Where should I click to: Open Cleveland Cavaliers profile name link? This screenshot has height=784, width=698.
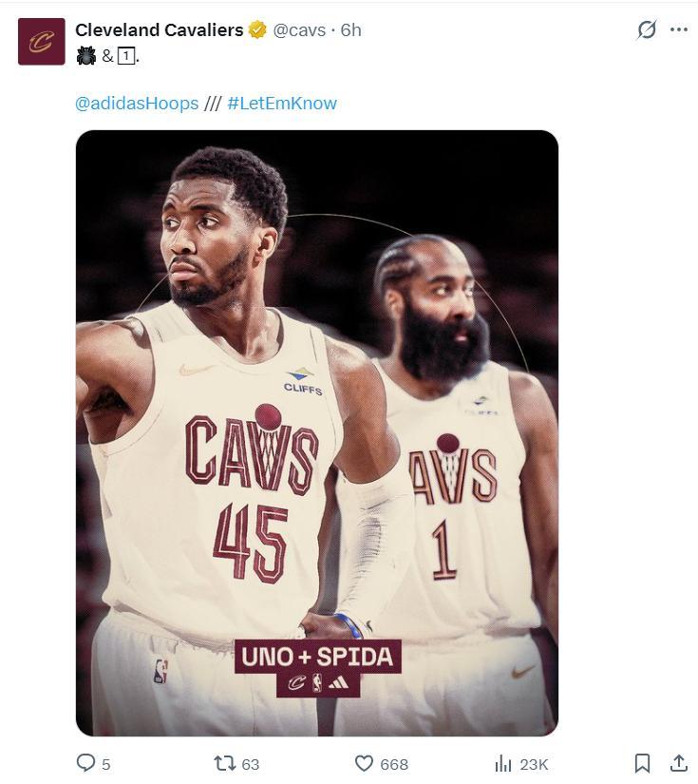(159, 30)
